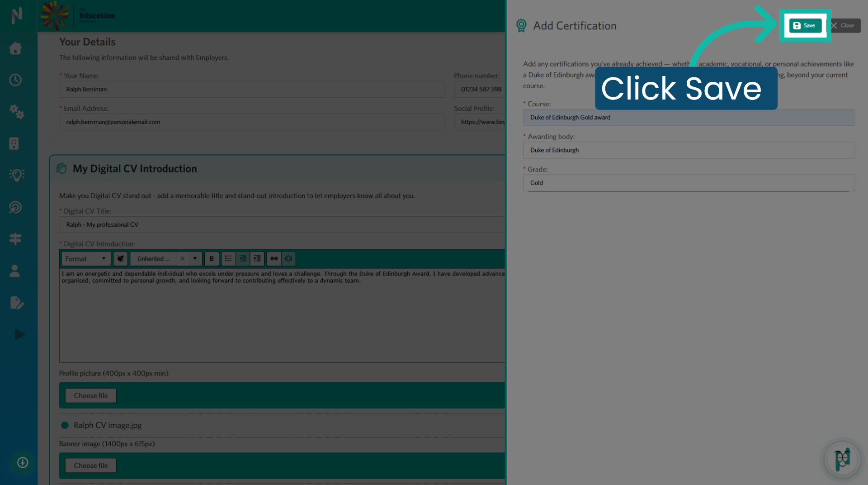Insert a hyperlink via the link icon
The width and height of the screenshot is (868, 485).
274,259
